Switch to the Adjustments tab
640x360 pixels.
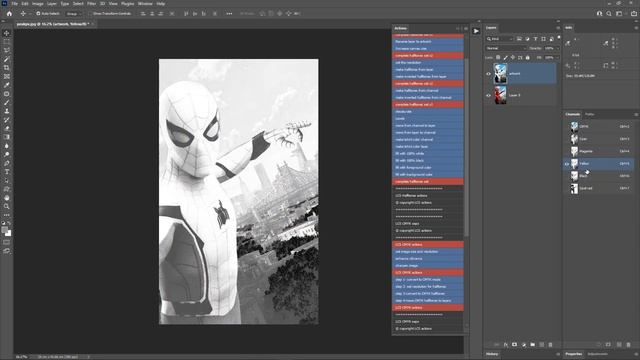click(x=598, y=354)
